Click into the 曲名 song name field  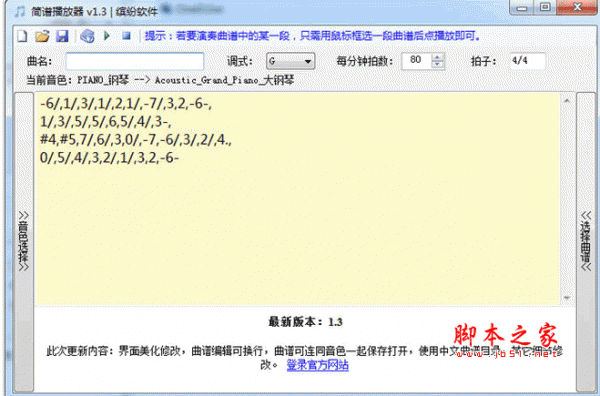[x=135, y=61]
